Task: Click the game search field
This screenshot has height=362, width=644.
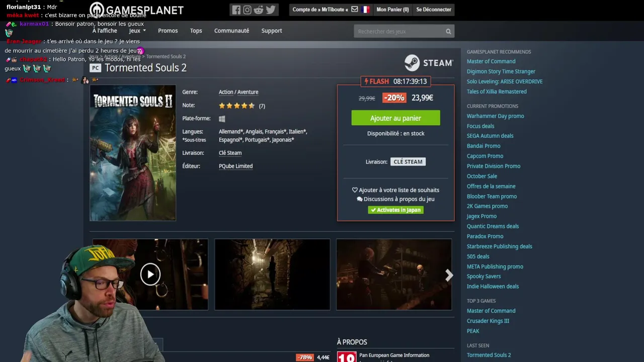Action: (399, 31)
